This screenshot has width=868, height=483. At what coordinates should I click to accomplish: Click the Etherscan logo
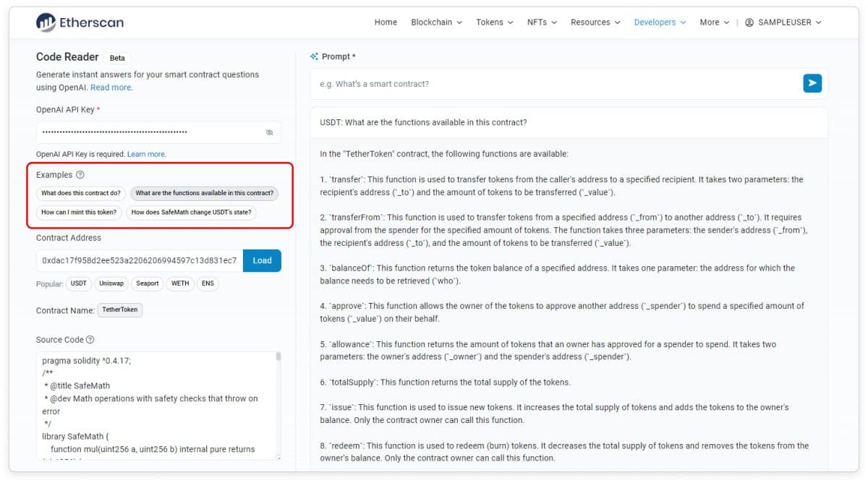80,22
